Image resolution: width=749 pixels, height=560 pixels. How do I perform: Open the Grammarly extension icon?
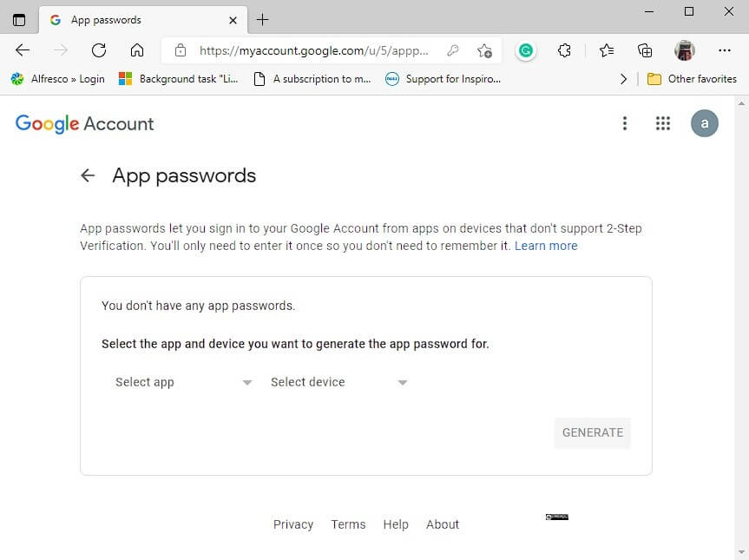coord(526,50)
